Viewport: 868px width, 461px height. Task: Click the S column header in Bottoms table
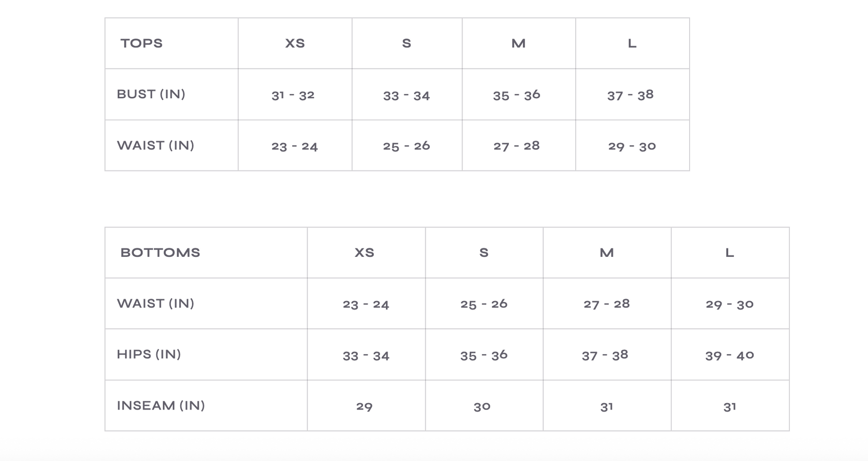484,253
